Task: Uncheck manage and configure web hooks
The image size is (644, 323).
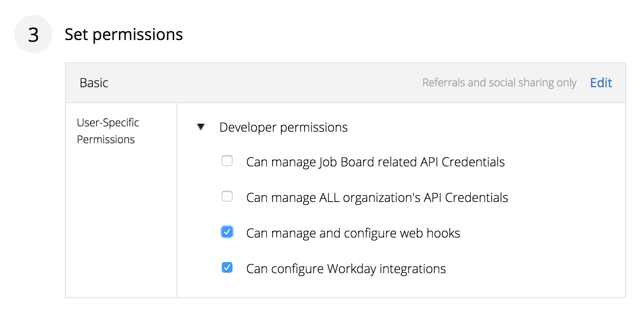Action: click(x=227, y=232)
